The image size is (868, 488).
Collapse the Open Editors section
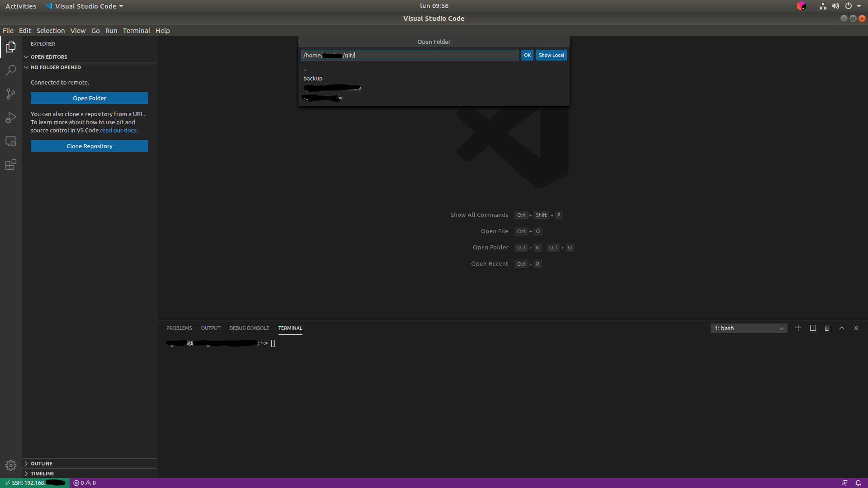coord(90,57)
